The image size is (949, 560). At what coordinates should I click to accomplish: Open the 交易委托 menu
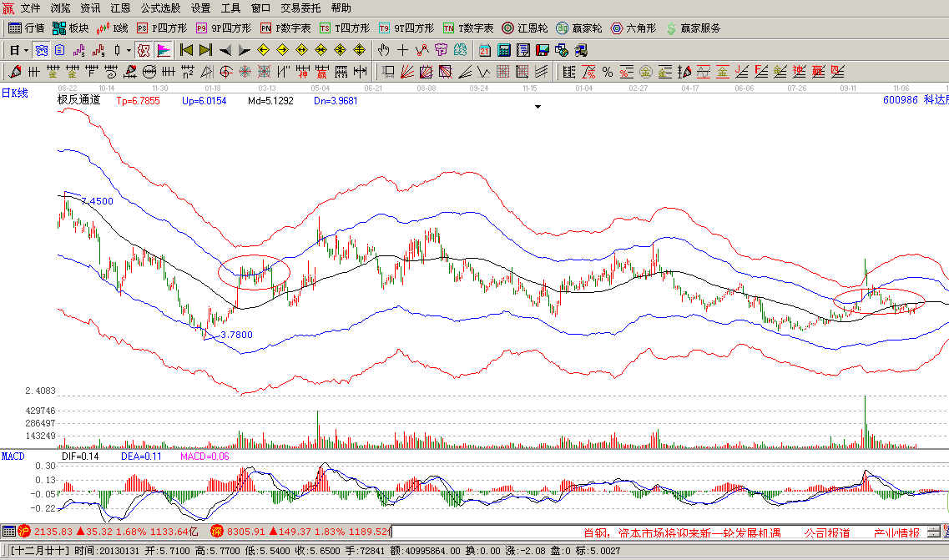click(x=300, y=8)
